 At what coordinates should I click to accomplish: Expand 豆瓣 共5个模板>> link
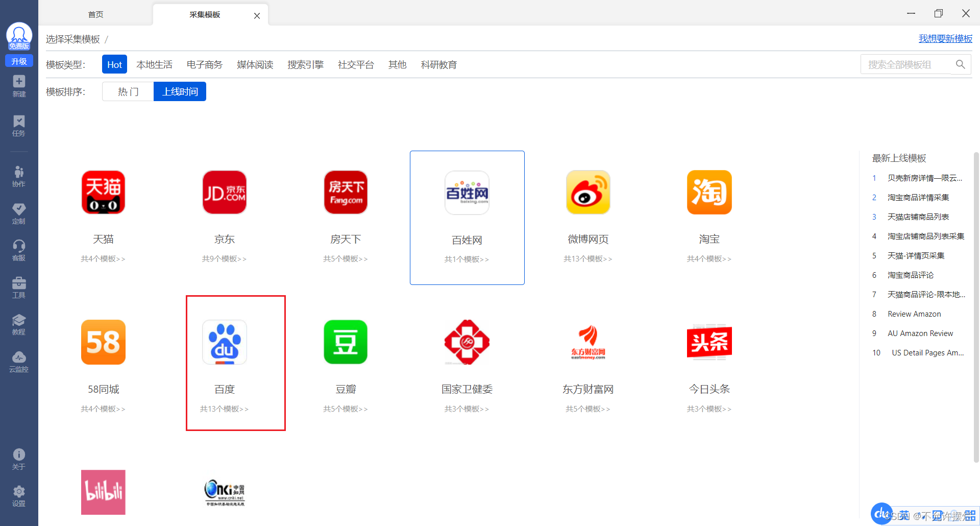coord(346,409)
